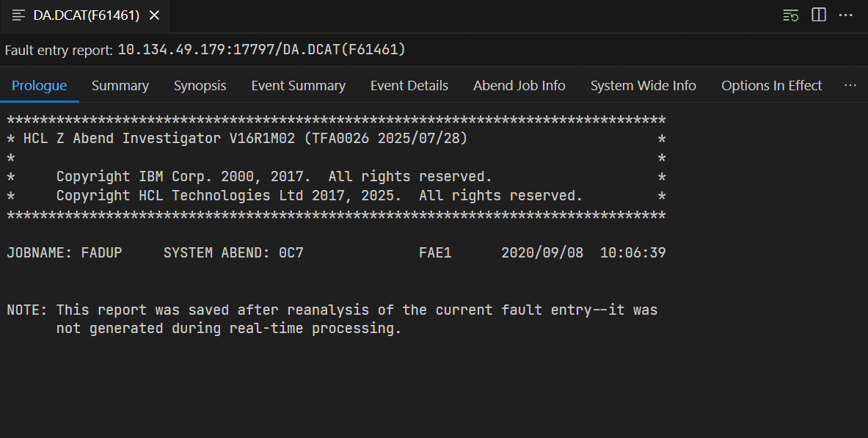Open the Summary tab
The width and height of the screenshot is (868, 438).
pos(120,86)
